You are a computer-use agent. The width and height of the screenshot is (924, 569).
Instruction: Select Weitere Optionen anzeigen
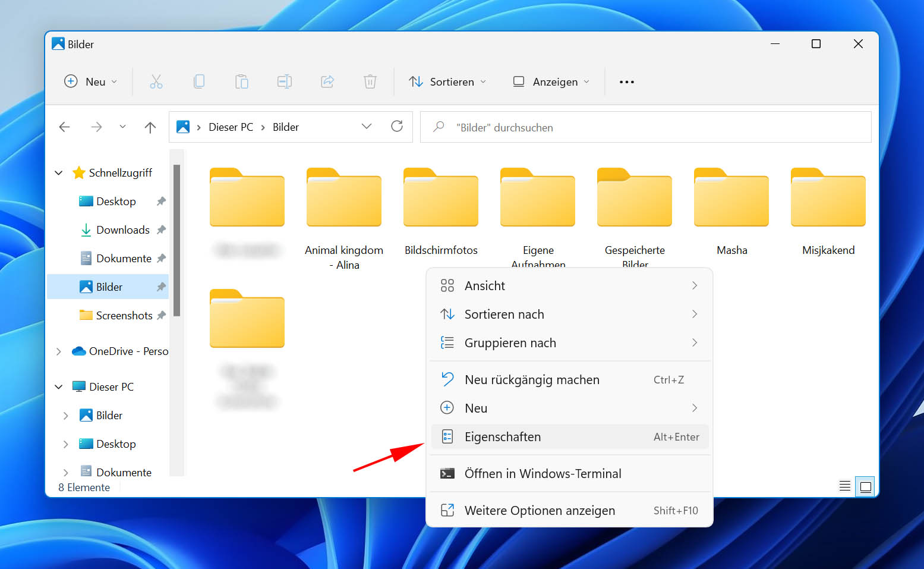point(569,511)
